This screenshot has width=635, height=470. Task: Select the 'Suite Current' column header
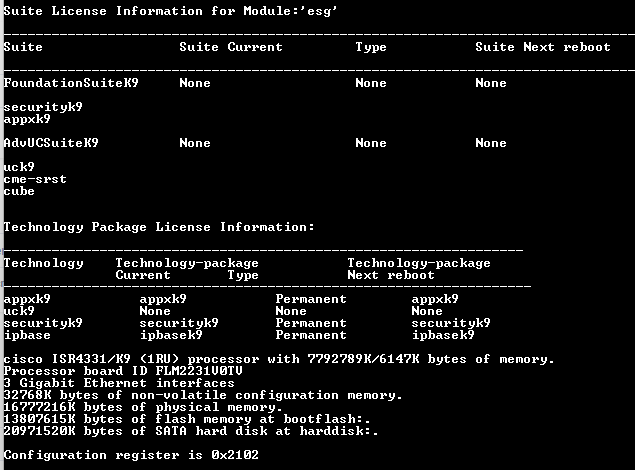[x=231, y=47]
